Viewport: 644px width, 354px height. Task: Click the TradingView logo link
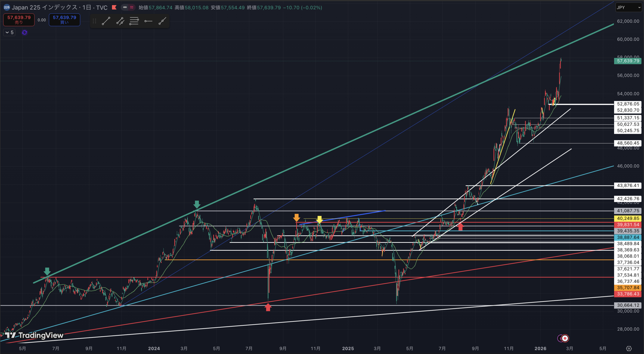click(x=34, y=335)
